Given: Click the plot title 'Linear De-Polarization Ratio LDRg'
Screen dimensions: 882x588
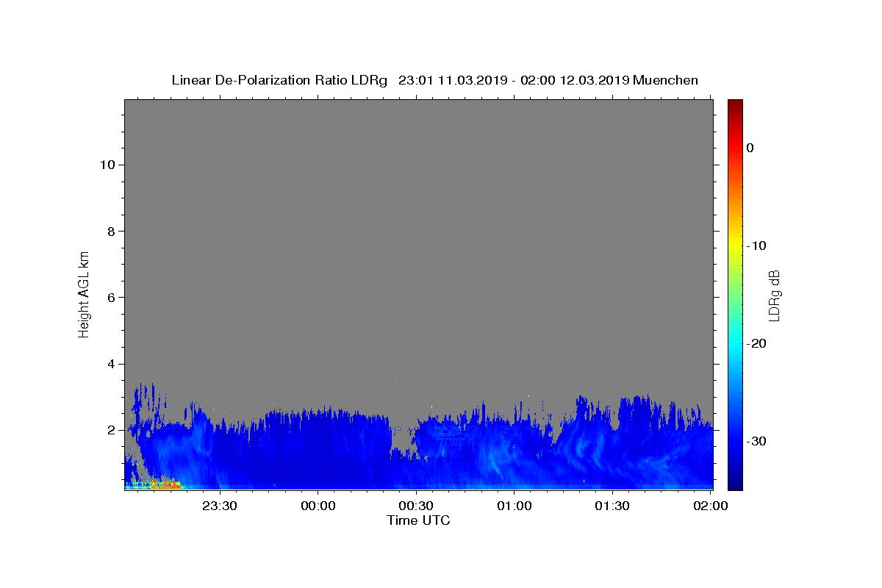Looking at the screenshot, I should coord(279,80).
